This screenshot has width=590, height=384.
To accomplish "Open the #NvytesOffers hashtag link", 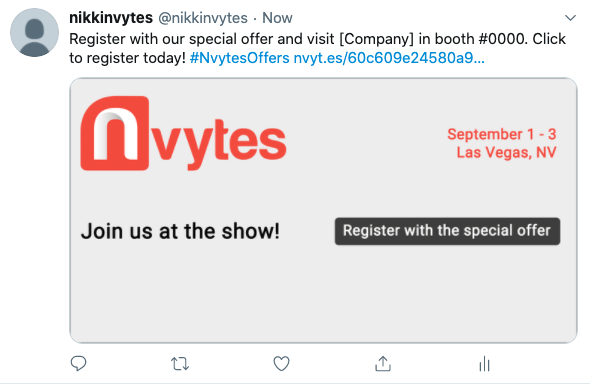I will point(240,58).
